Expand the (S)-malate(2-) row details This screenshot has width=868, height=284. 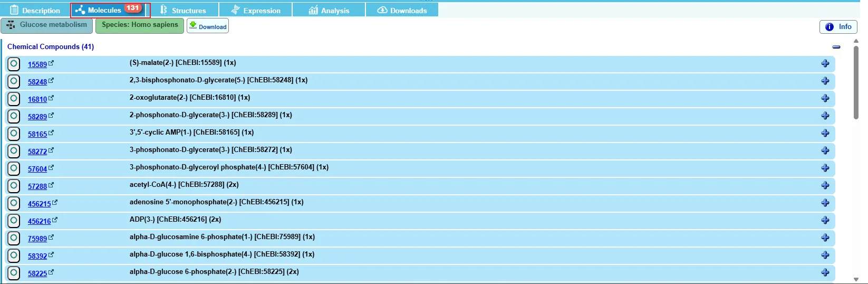(x=825, y=64)
